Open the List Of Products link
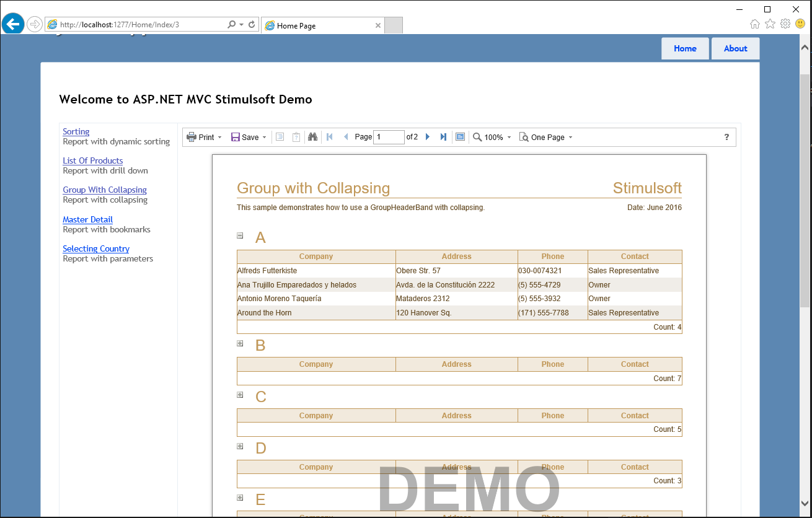 (x=93, y=160)
